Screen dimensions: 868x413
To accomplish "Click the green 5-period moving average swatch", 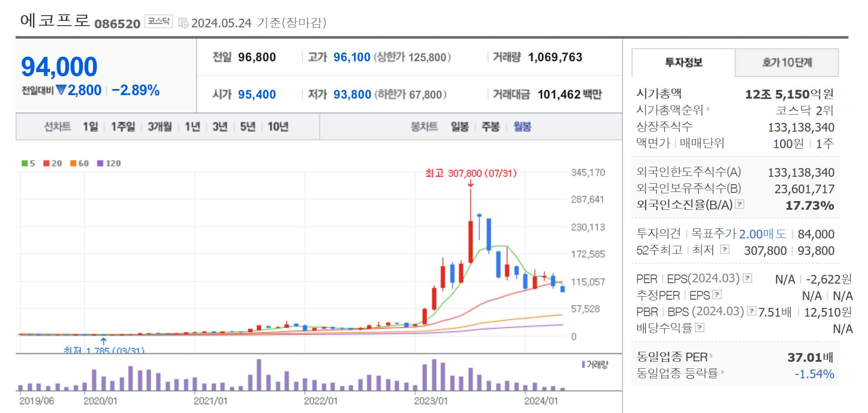I will [x=24, y=163].
